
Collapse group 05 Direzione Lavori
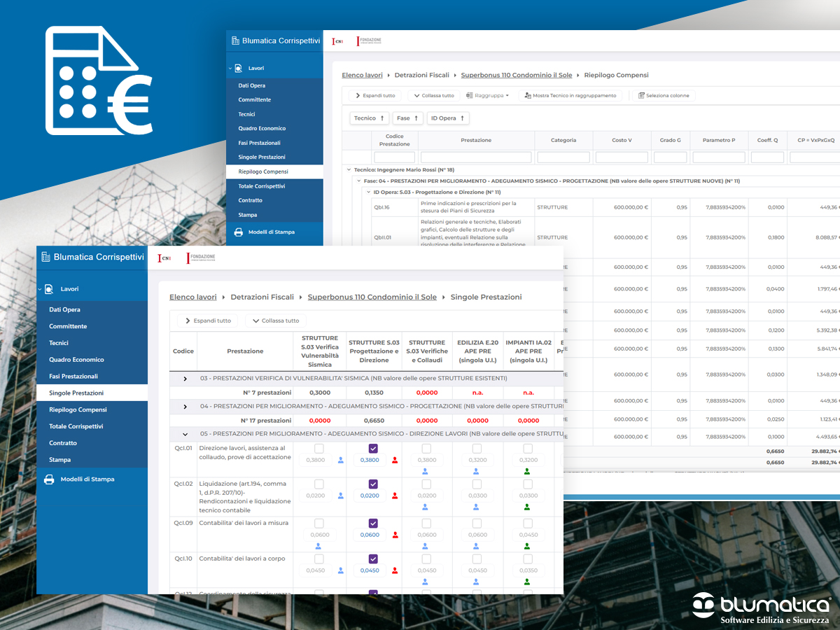pyautogui.click(x=185, y=434)
